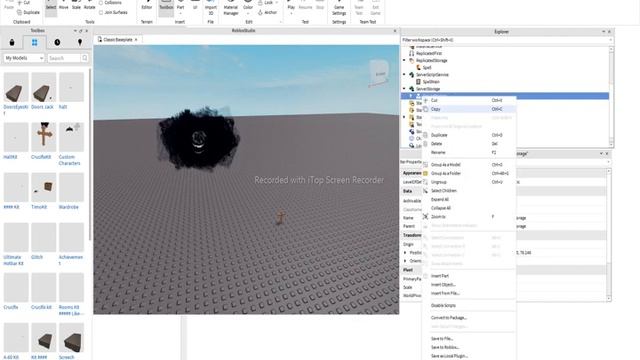Toggle the Toolbox button in the ribbon

166,7
